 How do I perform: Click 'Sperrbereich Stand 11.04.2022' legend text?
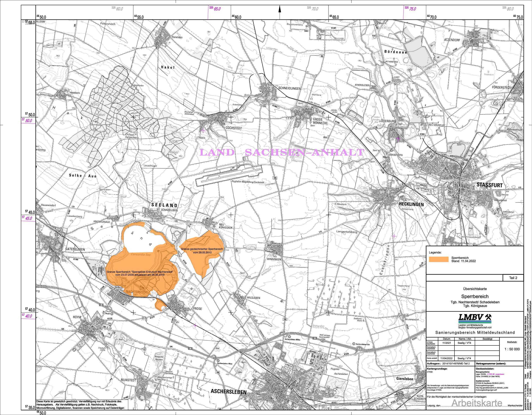pos(464,259)
